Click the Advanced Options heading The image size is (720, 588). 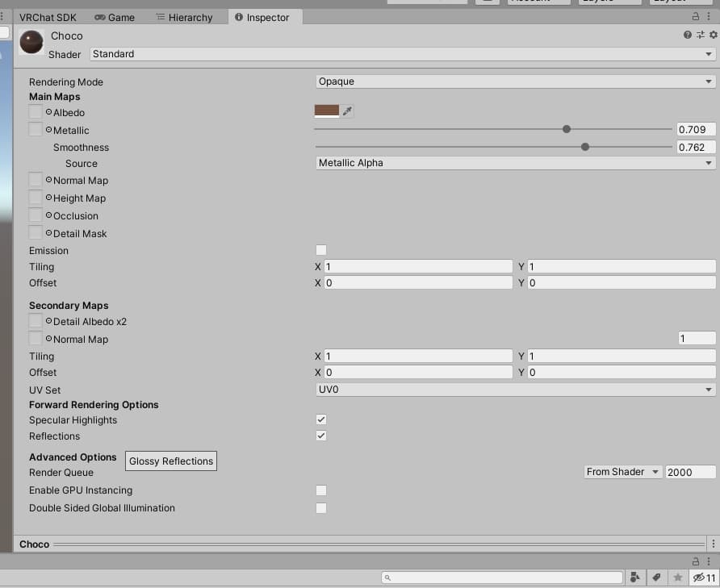click(x=73, y=457)
